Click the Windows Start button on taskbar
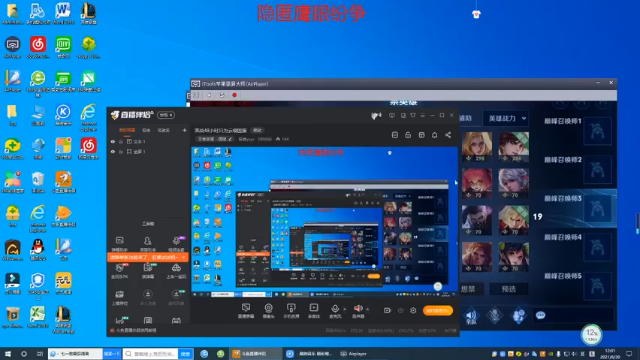The height and width of the screenshot is (360, 640). [x=8, y=354]
